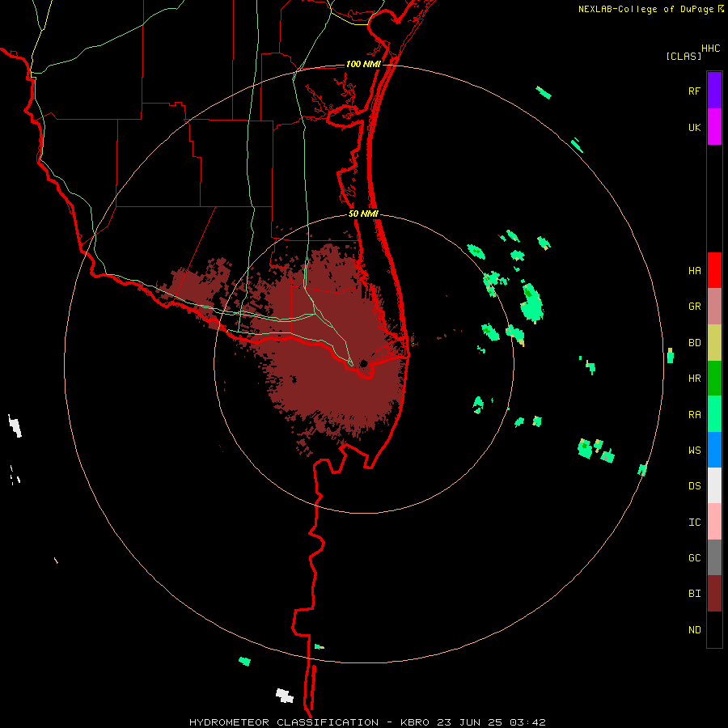Click the UK legend label

694,128
